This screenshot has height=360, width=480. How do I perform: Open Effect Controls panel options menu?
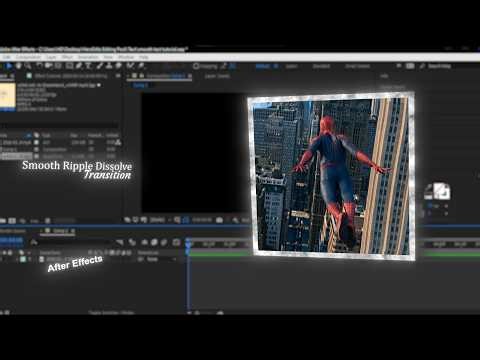(118, 76)
